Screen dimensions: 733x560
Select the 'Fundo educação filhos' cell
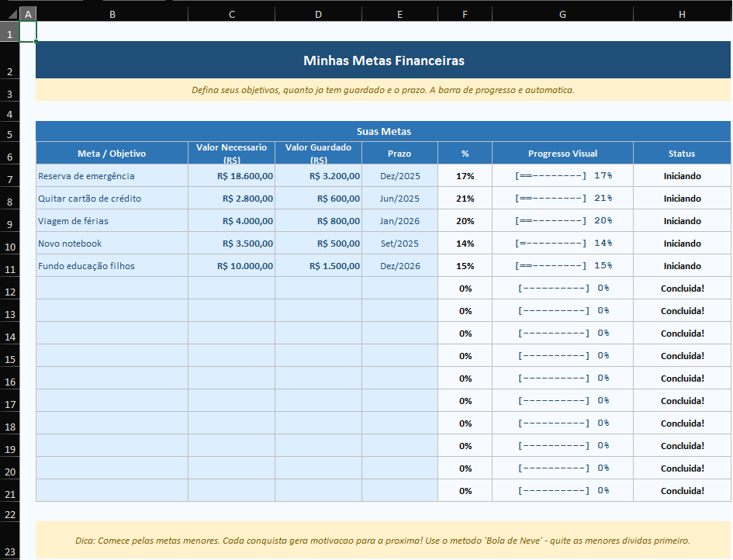112,265
